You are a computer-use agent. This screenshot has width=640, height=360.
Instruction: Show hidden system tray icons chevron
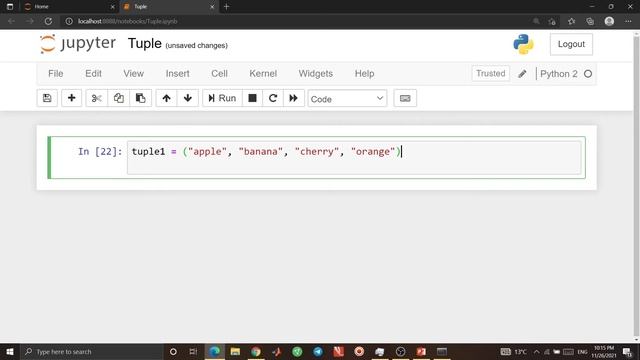[x=536, y=351]
